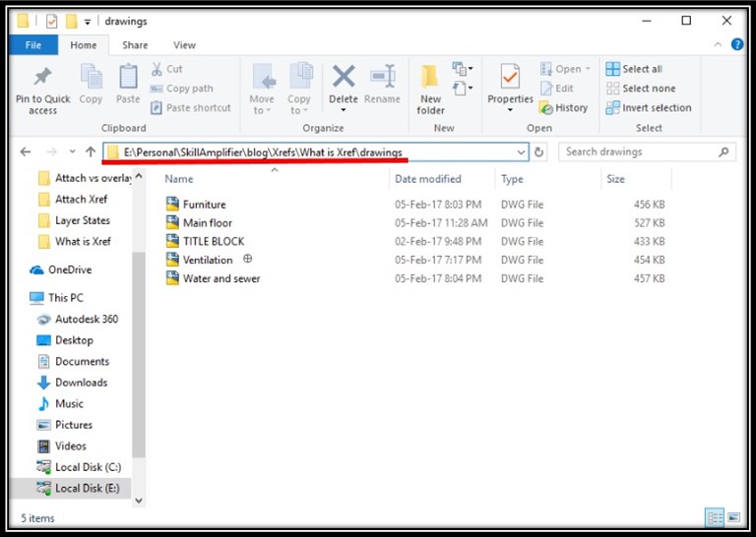The image size is (756, 537).
Task: Select Local Disk (C:) in sidebar
Action: coord(88,467)
